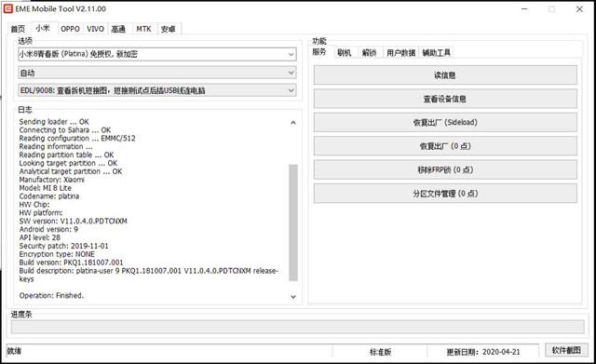Select the 服务 function tab
Screen dimensions: 596x364
pyautogui.click(x=319, y=52)
